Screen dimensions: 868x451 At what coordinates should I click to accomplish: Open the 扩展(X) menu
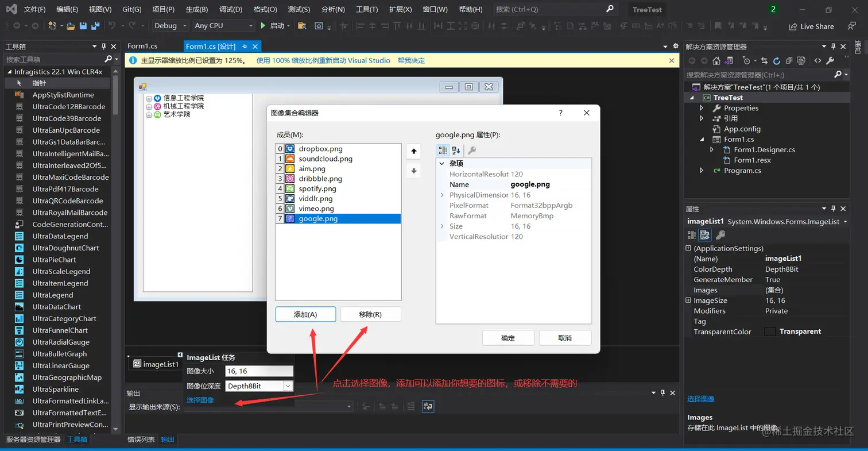click(400, 10)
